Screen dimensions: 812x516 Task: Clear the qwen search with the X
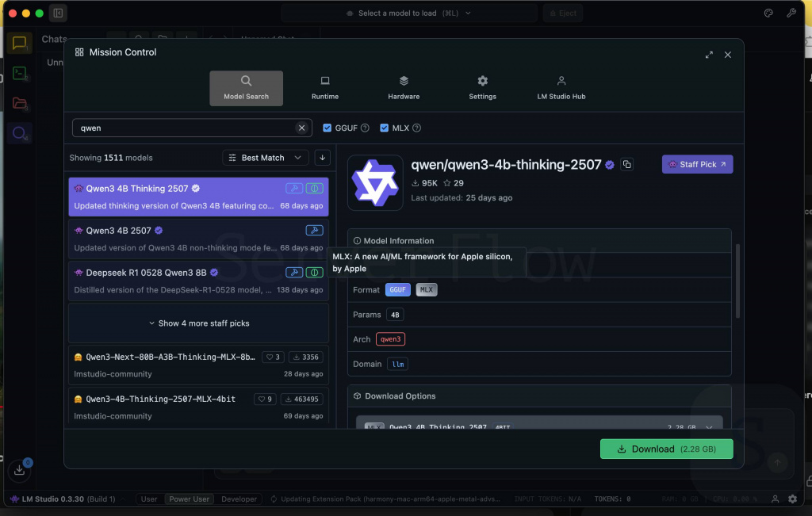coord(301,128)
